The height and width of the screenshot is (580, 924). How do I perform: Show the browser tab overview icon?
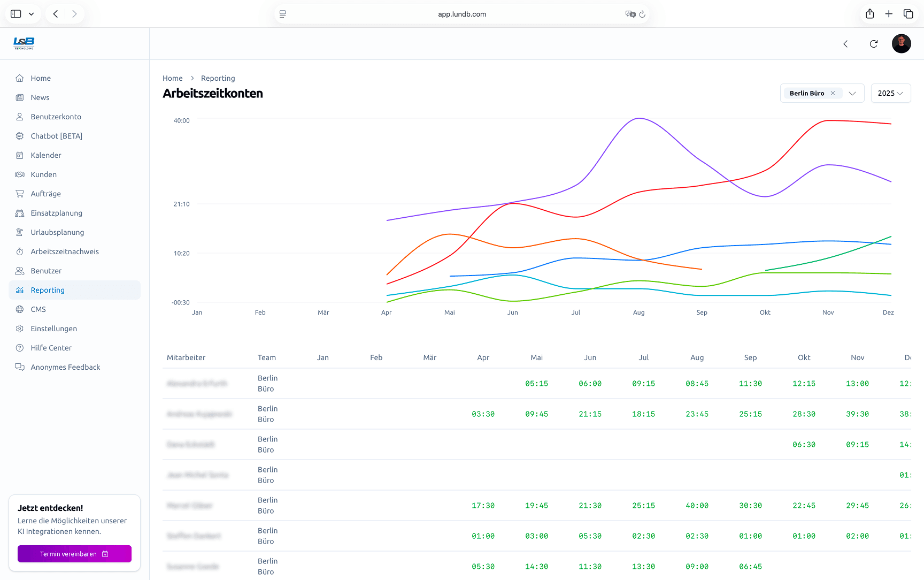[x=908, y=14]
